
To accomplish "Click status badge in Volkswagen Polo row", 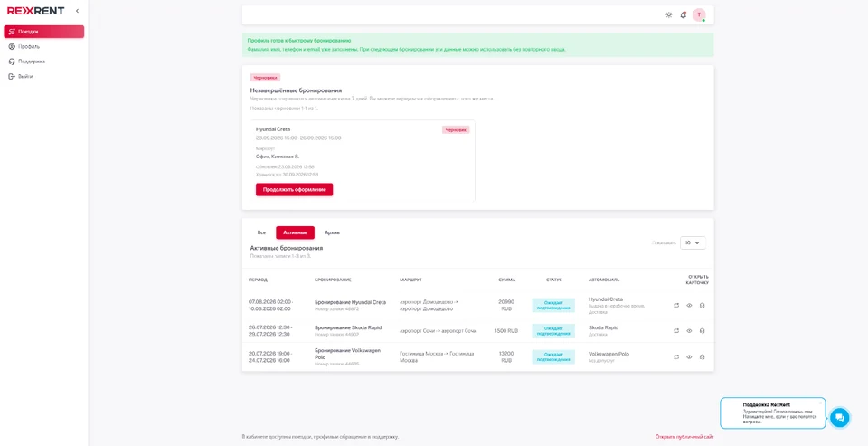I will coord(553,356).
